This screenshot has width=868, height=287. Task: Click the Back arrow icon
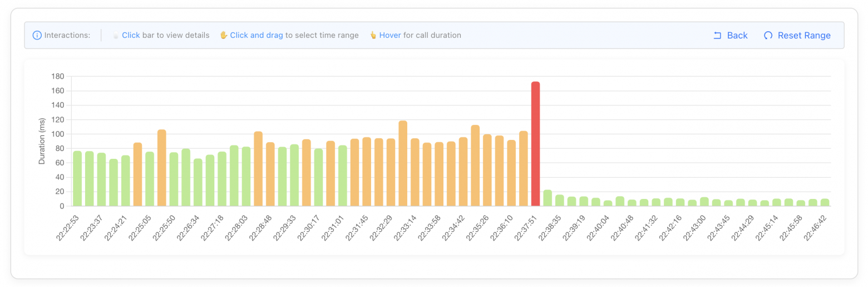(x=717, y=35)
